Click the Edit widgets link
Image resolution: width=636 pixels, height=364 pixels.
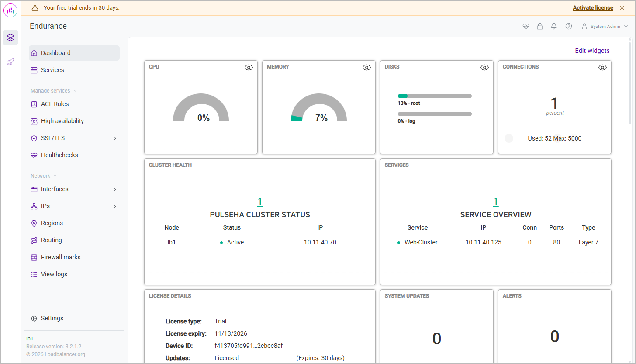pyautogui.click(x=592, y=51)
